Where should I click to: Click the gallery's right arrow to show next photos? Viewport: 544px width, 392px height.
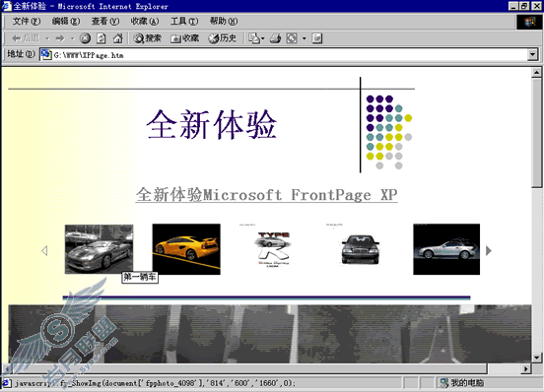pyautogui.click(x=488, y=250)
